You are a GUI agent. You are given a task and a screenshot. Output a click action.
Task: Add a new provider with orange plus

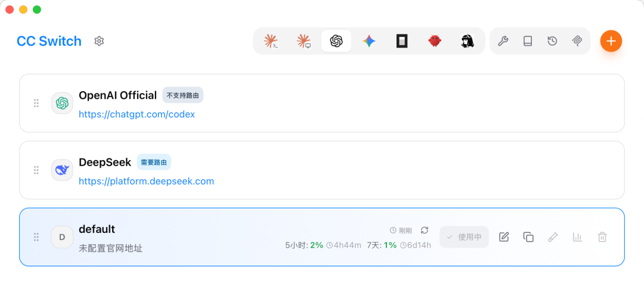pyautogui.click(x=611, y=41)
